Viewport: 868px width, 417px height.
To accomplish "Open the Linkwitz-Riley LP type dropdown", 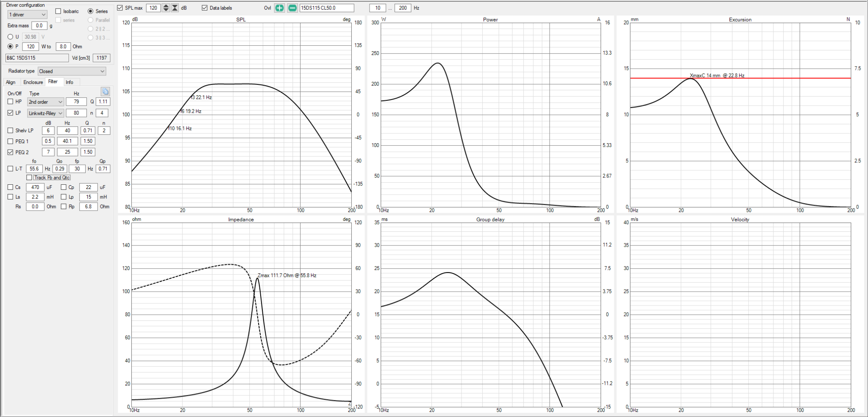I will coord(45,113).
